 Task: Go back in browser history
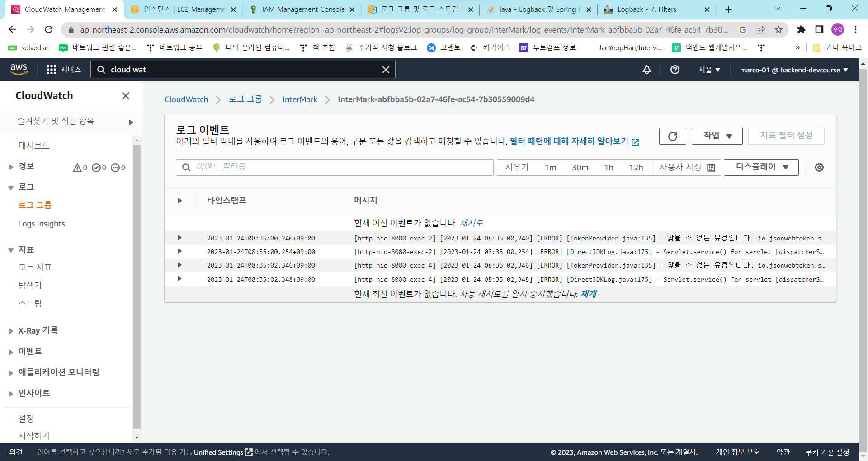pos(12,29)
